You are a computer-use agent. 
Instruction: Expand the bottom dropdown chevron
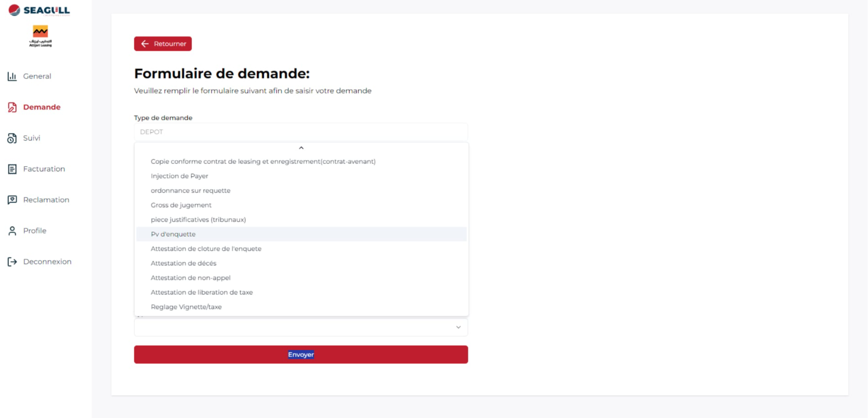tap(458, 327)
